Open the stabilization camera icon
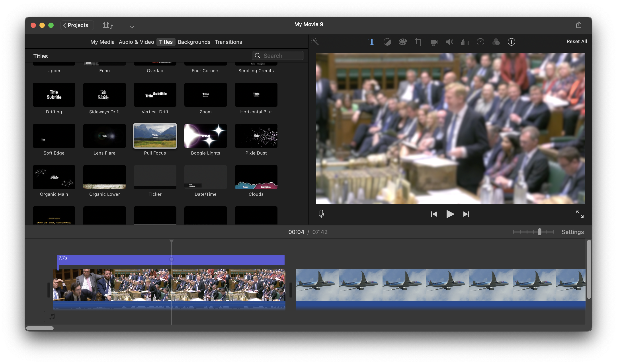617x364 pixels. pos(434,42)
